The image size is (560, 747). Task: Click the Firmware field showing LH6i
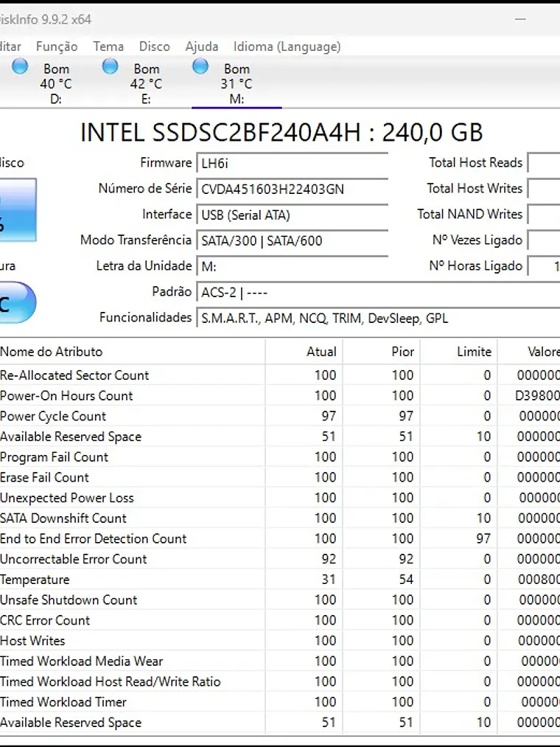point(293,163)
